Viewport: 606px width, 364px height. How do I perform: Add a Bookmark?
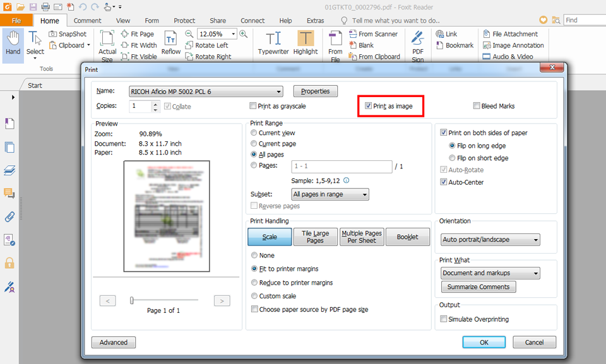tap(454, 45)
